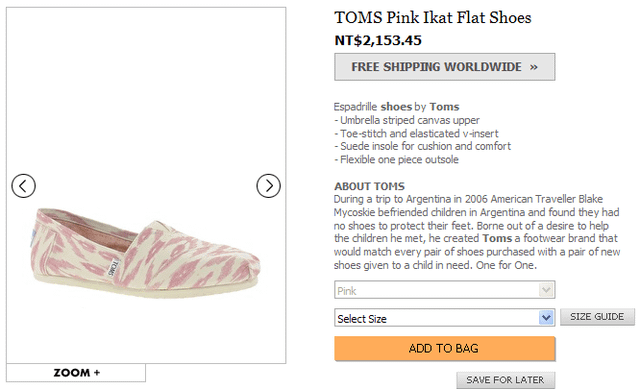Expand the Pink color dropdown arrow
This screenshot has height=389, width=640.
[x=546, y=290]
